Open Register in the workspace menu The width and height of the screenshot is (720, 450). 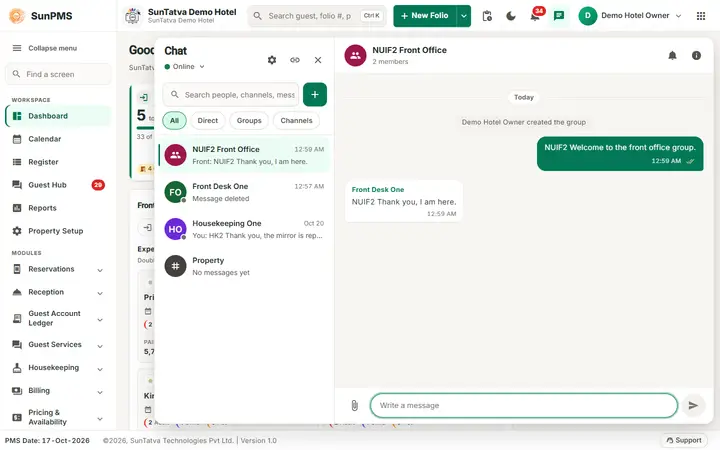click(58, 162)
